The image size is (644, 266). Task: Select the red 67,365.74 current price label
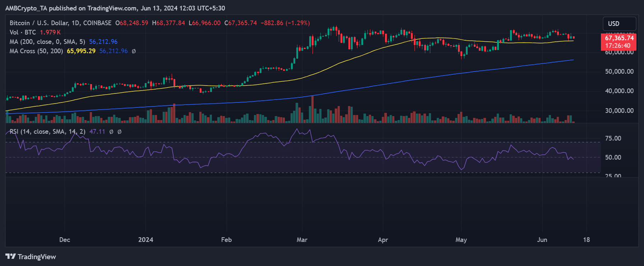[618, 42]
